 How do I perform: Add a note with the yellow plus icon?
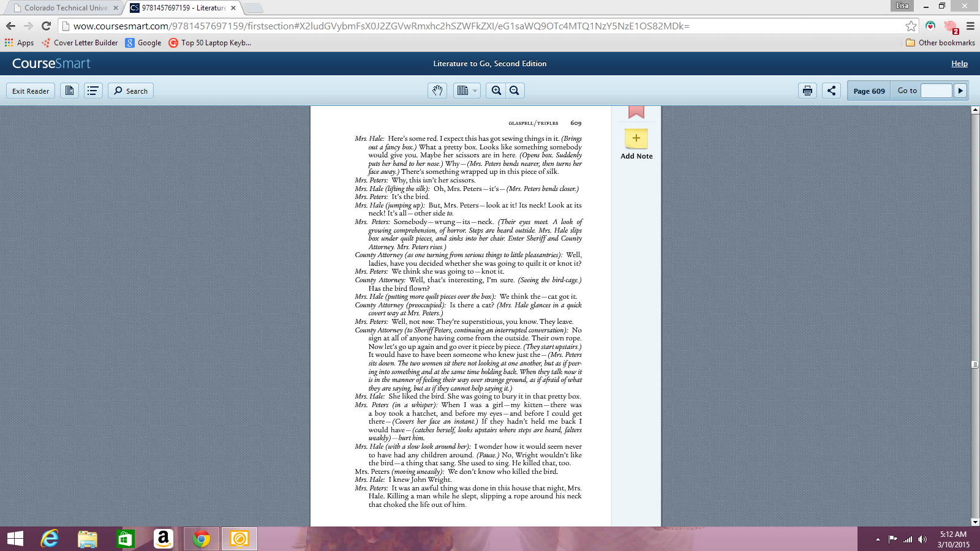point(636,138)
